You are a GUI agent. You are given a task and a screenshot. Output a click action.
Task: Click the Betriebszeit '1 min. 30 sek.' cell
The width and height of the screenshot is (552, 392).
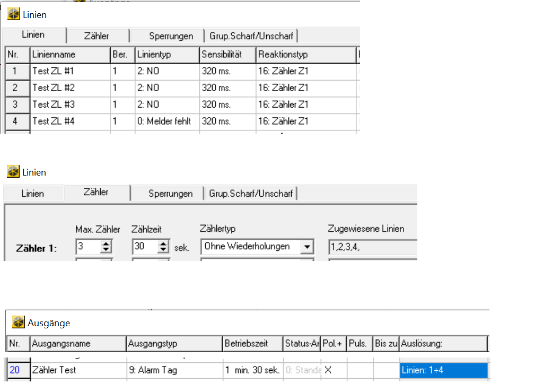(252, 370)
